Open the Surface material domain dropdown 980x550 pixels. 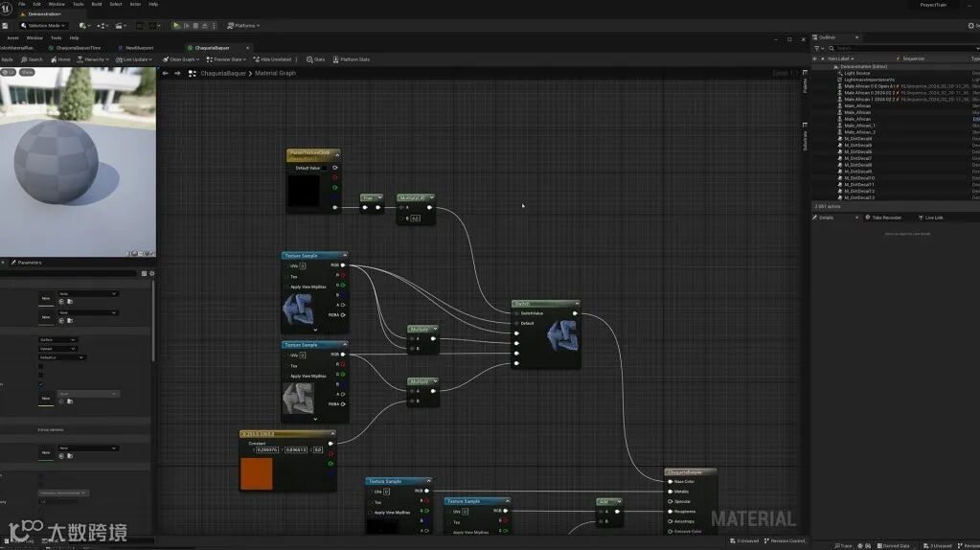pos(57,339)
